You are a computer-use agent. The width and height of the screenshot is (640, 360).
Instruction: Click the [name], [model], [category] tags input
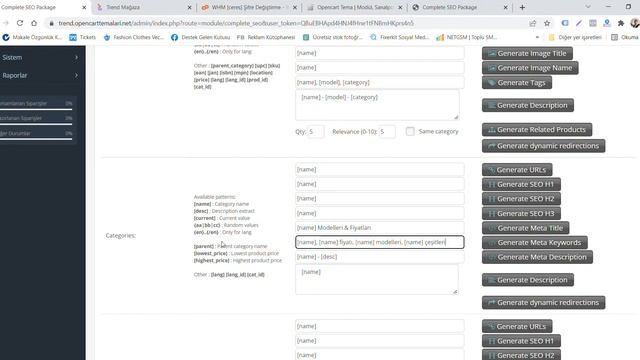tap(380, 82)
